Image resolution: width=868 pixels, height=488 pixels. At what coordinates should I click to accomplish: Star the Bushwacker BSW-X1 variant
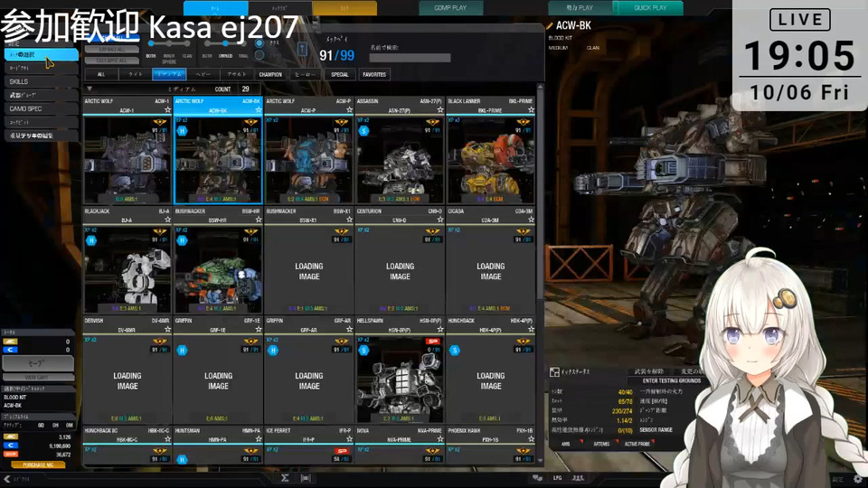click(349, 220)
